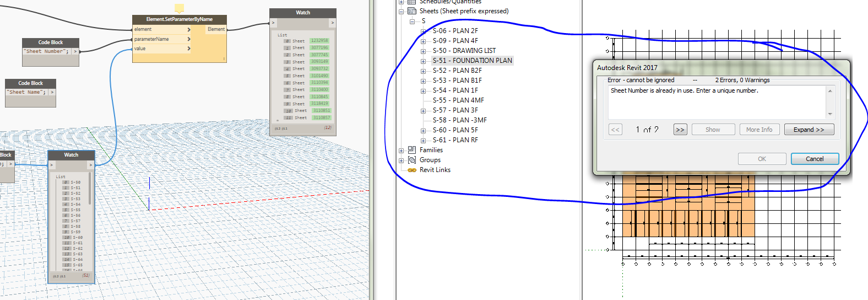Expand the S-50 - DRAWING LIST sheet
The width and height of the screenshot is (868, 300).
click(423, 51)
